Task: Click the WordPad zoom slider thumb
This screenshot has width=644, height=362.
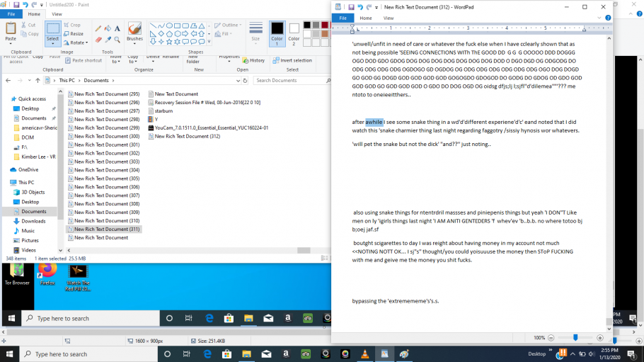Action: pos(575,337)
